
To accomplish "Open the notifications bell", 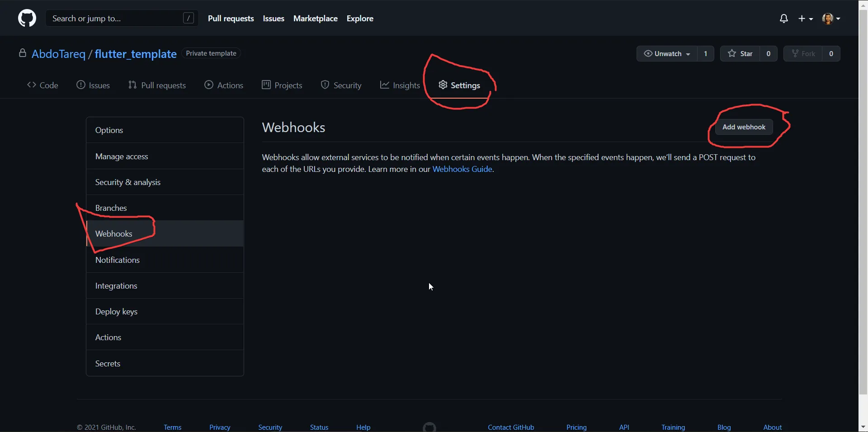I will pyautogui.click(x=784, y=19).
